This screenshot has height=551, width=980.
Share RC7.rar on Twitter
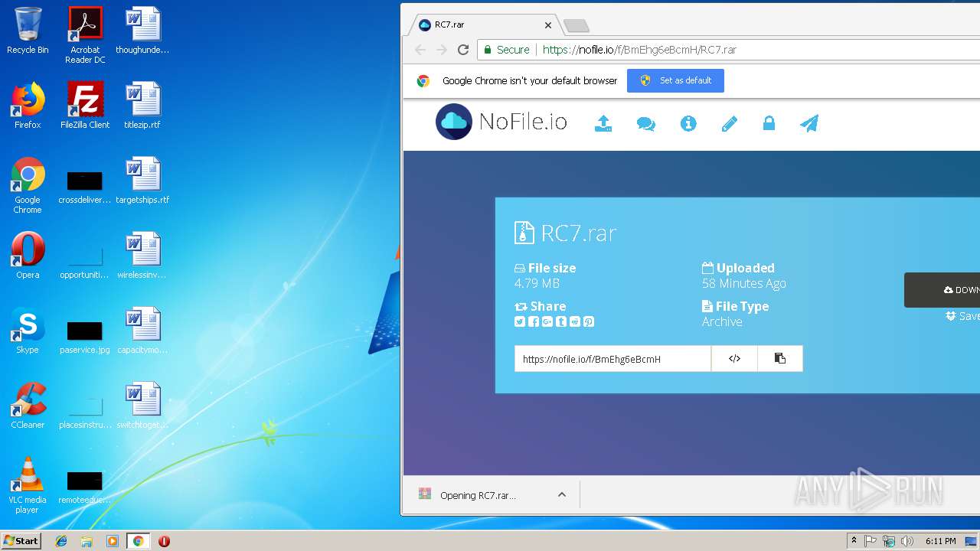point(520,322)
